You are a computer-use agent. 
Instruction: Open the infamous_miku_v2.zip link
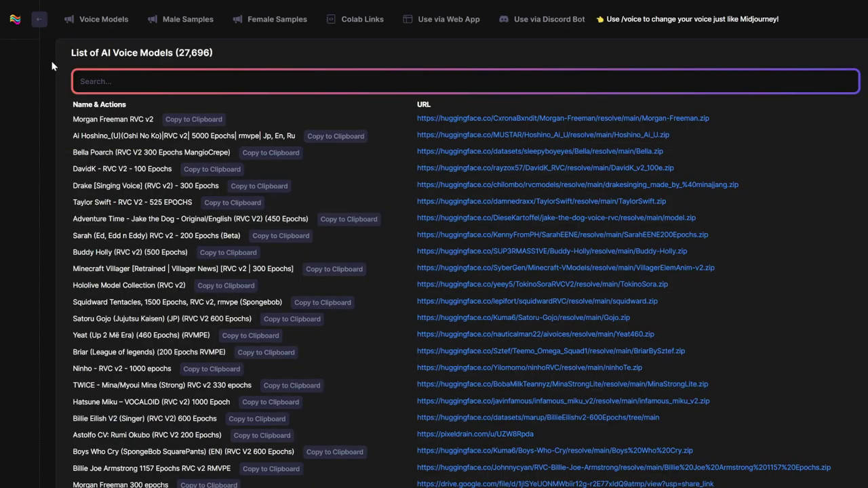[563, 401]
